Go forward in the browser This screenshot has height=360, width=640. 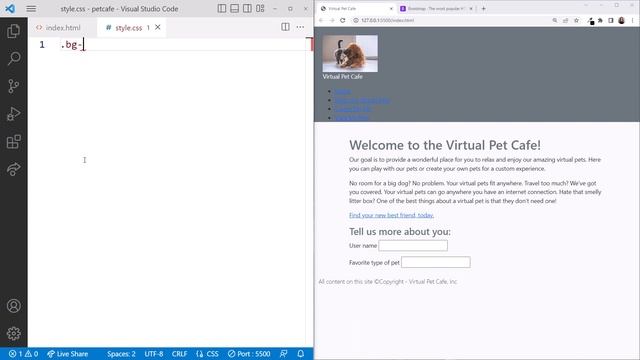pyautogui.click(x=332, y=20)
